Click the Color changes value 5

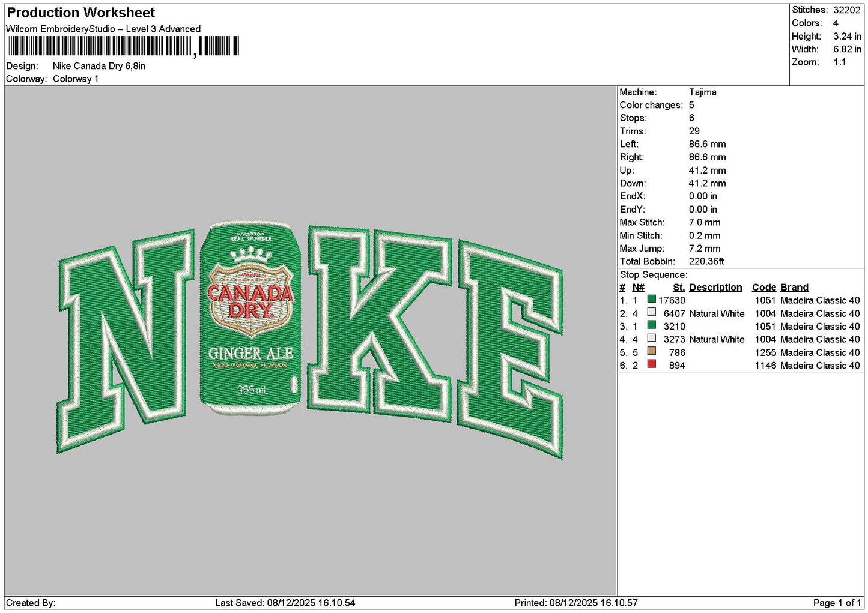[x=691, y=105]
